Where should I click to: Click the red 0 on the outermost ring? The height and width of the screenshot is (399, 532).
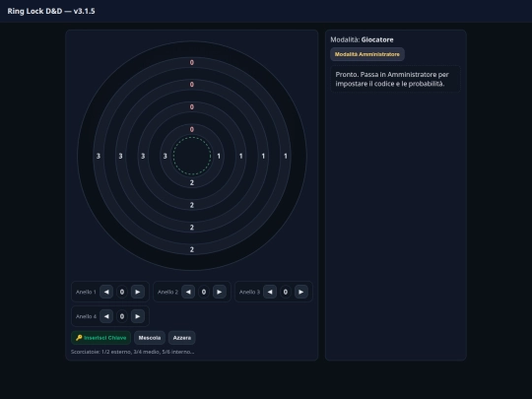(x=192, y=62)
